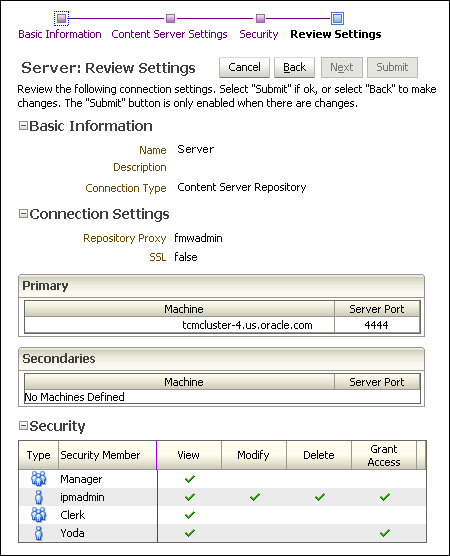Click the Content Server Settings step marker icon
Image resolution: width=450 pixels, height=556 pixels.
171,18
